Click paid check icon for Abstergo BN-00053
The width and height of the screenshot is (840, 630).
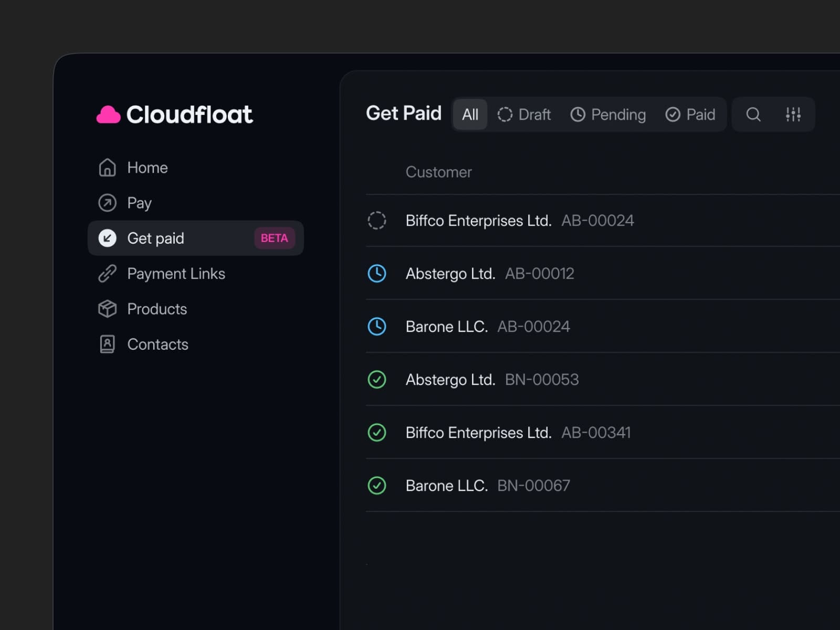click(x=376, y=380)
